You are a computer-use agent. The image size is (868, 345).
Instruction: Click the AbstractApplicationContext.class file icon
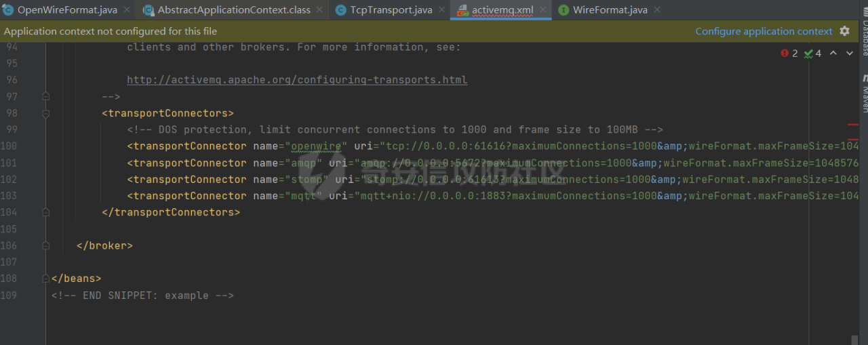pyautogui.click(x=148, y=10)
